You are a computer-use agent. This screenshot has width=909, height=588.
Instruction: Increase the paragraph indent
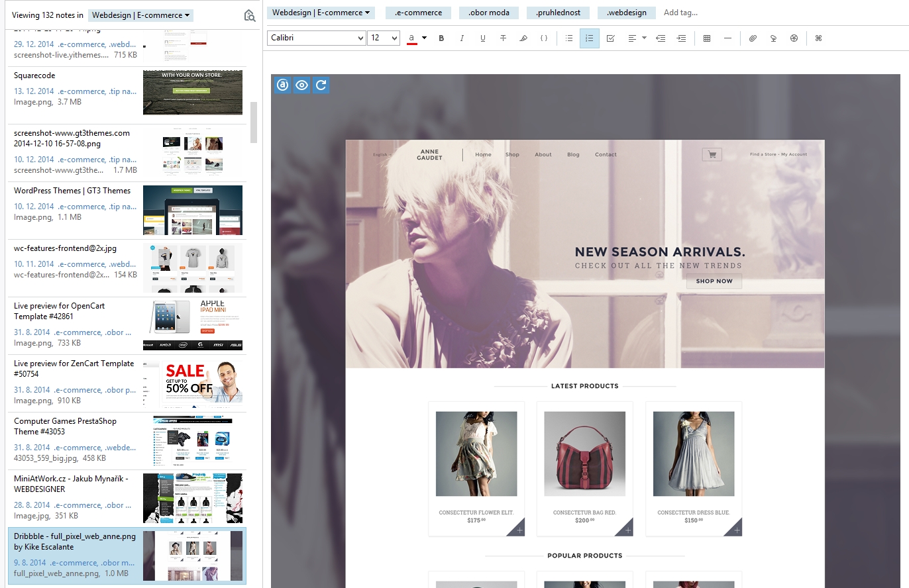coord(681,38)
